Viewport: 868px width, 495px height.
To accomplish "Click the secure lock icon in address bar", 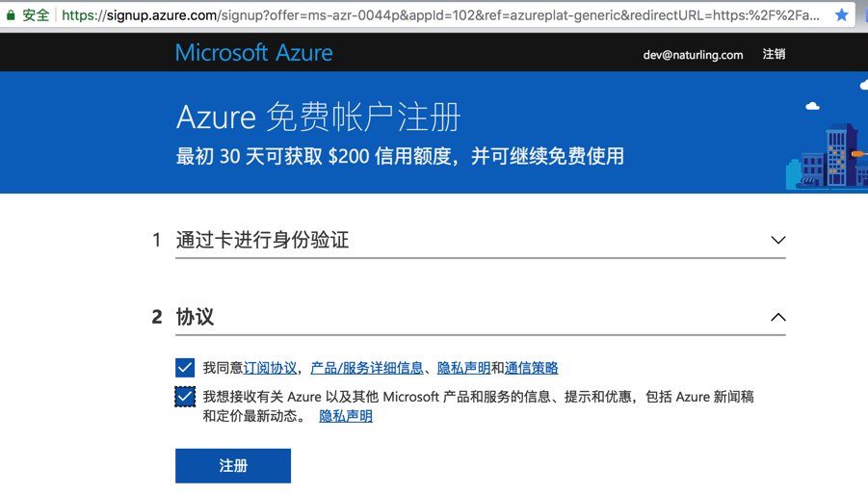I will tap(11, 15).
